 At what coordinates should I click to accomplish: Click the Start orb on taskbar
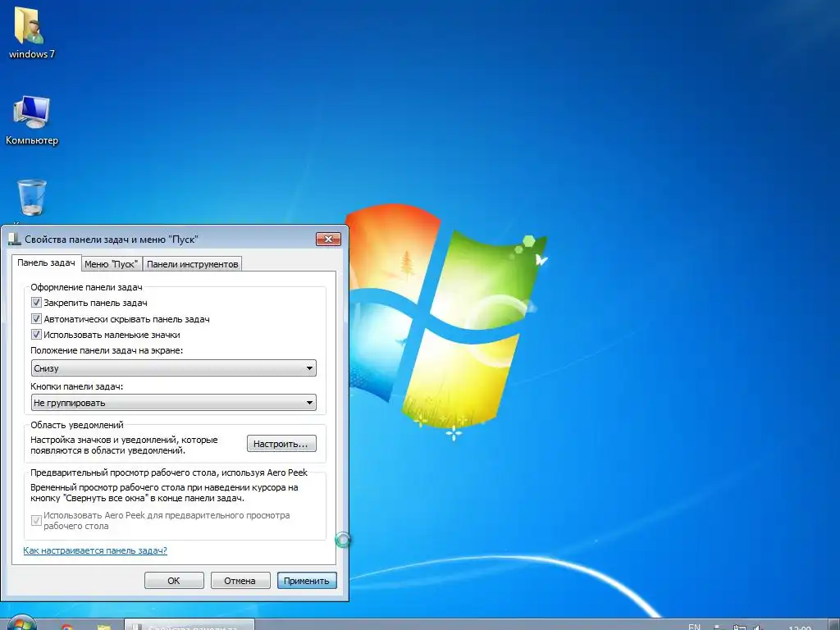[x=21, y=623]
